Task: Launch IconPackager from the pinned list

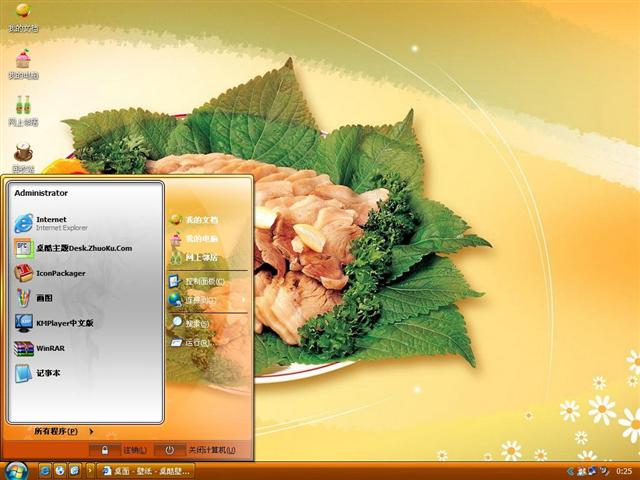Action: click(60, 273)
